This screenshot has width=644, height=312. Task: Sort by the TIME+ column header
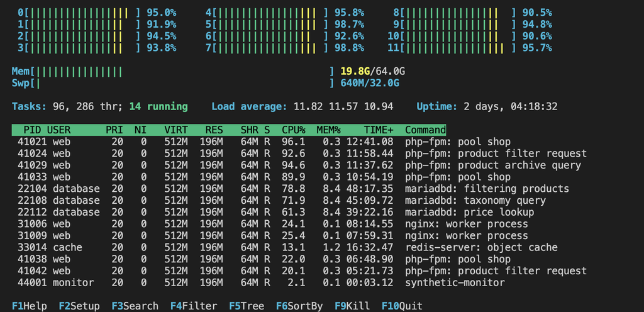coord(379,130)
